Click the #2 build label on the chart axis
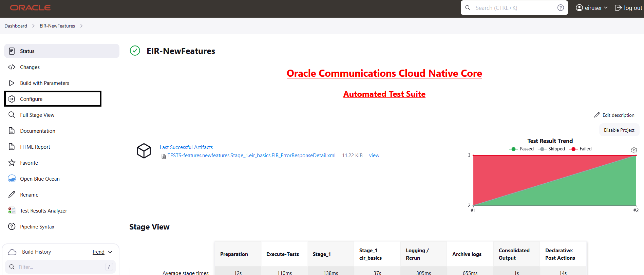Screen dimensions: 644x275 pos(636,210)
